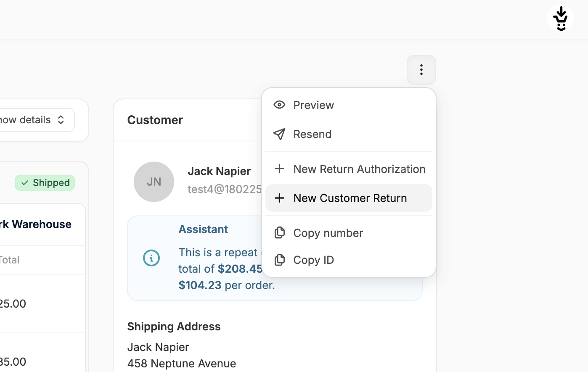The width and height of the screenshot is (588, 372).
Task: Open Jack Napier customer name link
Action: click(x=219, y=171)
